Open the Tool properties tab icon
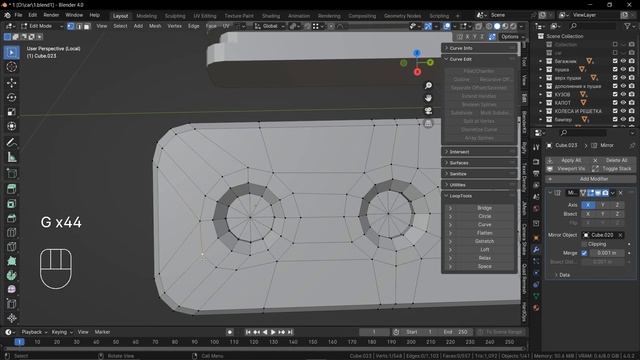The image size is (640, 360). point(536,148)
